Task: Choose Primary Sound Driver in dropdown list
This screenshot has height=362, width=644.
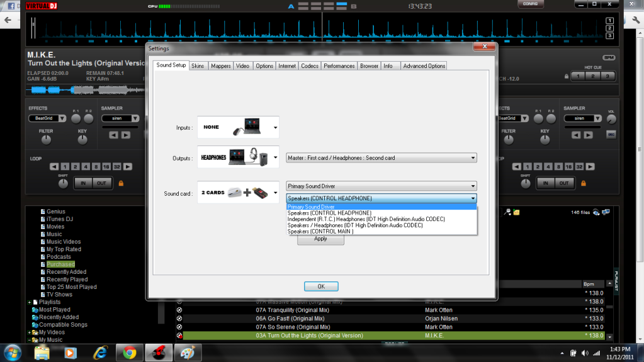Action: [381, 206]
